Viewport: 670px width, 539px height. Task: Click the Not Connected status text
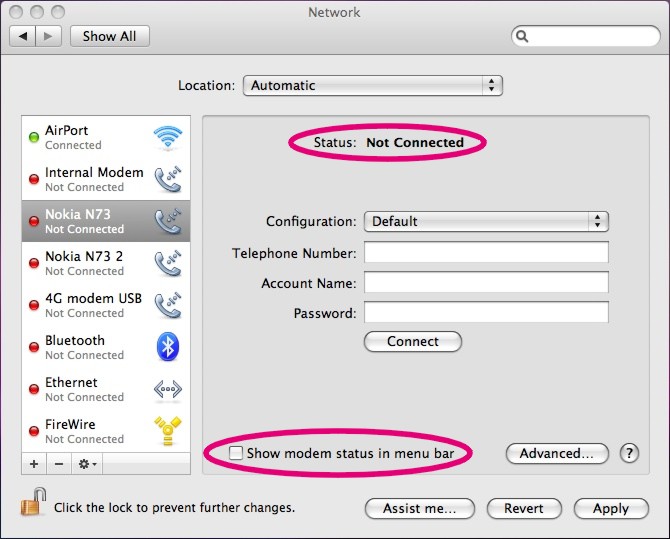click(415, 142)
